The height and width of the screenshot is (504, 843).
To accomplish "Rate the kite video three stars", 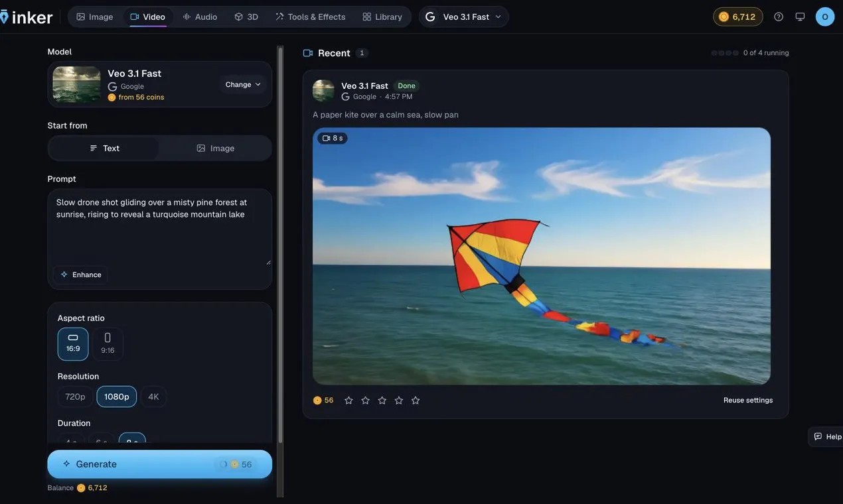I will pyautogui.click(x=382, y=401).
